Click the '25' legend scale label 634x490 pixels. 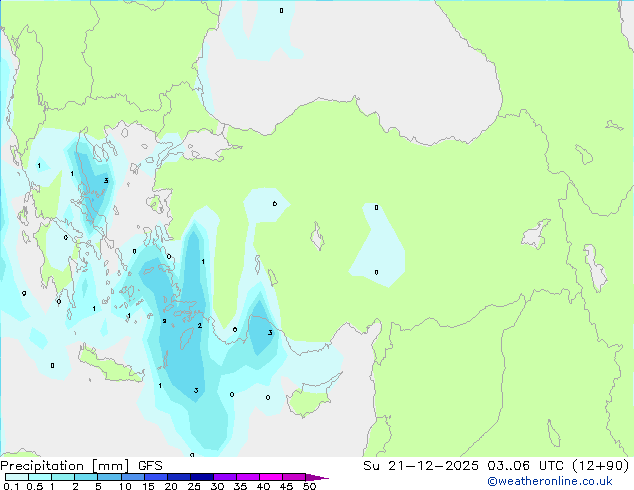(194, 486)
